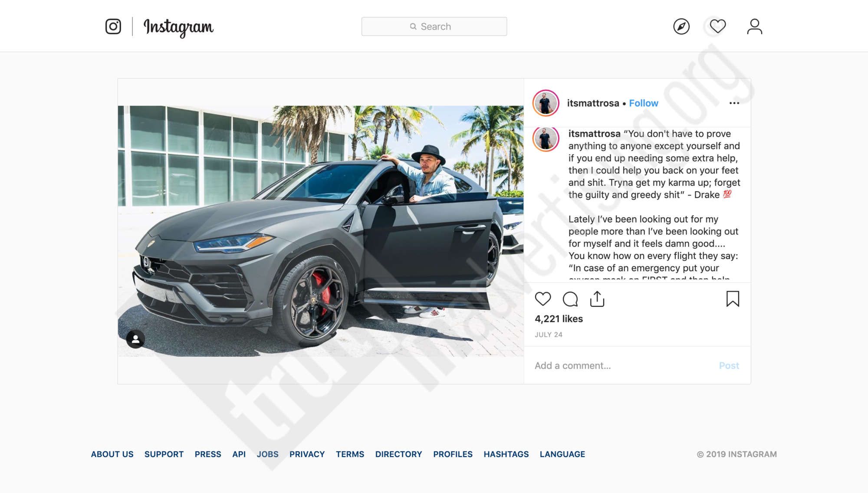The width and height of the screenshot is (868, 493).
Task: Save the post with bookmark icon
Action: 733,299
